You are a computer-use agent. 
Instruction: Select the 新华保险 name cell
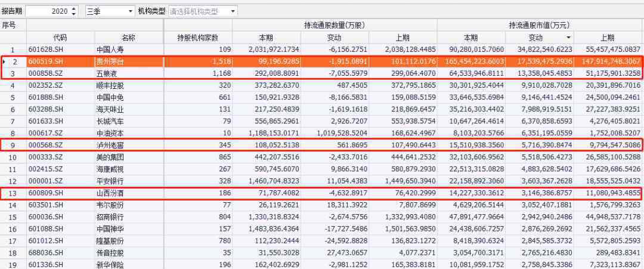coord(129,265)
